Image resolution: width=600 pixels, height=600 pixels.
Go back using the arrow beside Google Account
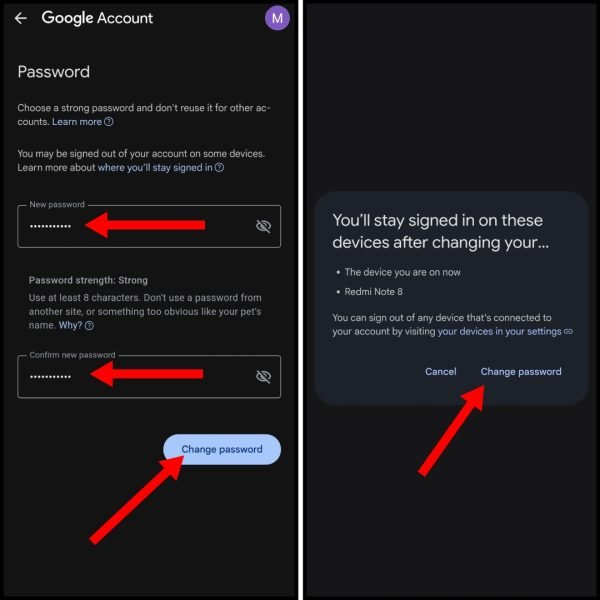(x=21, y=18)
